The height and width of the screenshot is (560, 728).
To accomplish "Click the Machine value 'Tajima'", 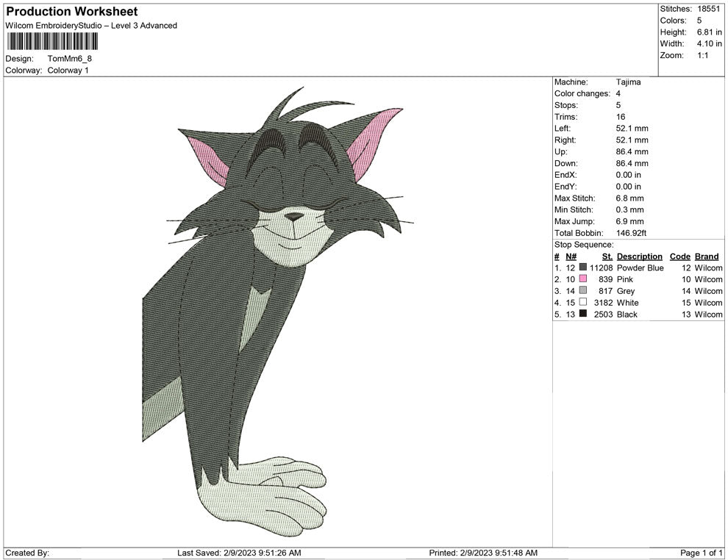I will click(x=628, y=82).
